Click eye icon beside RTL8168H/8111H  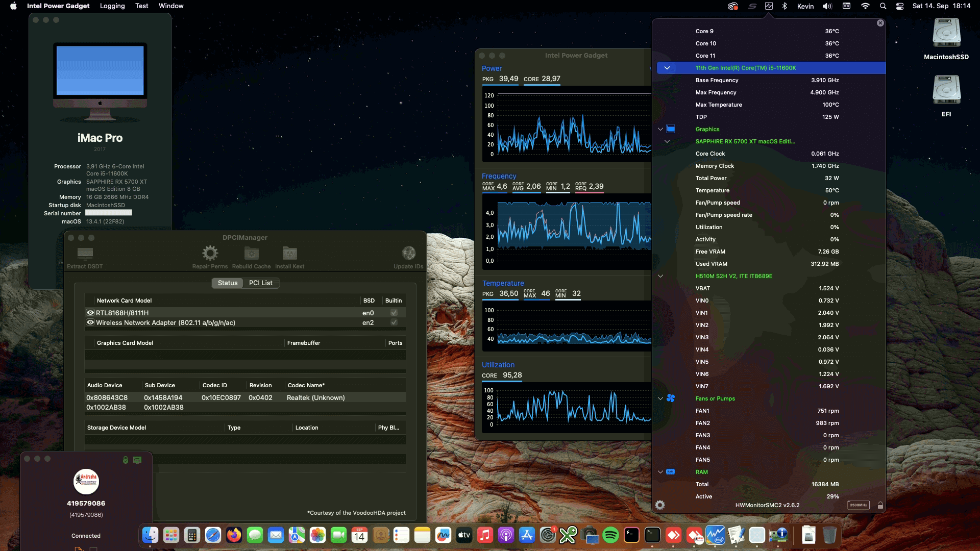[x=90, y=313]
